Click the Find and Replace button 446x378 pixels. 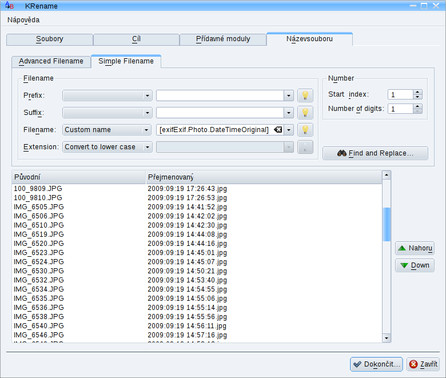click(x=375, y=153)
